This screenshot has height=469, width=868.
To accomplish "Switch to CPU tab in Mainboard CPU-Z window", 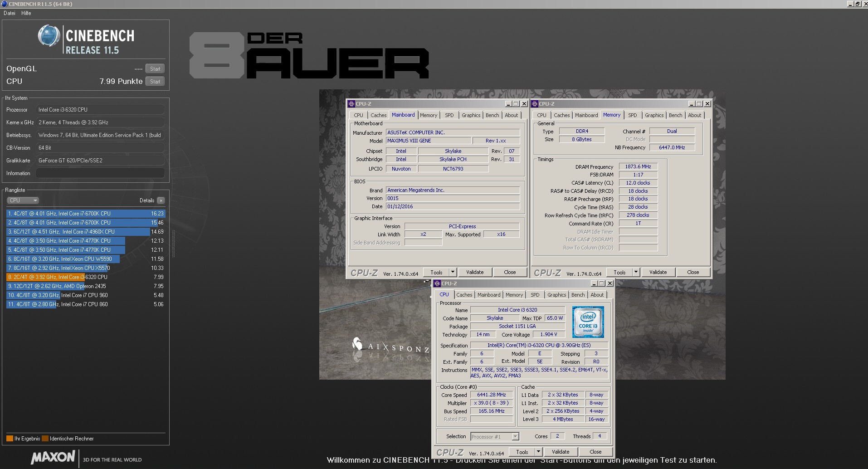I will (x=358, y=115).
